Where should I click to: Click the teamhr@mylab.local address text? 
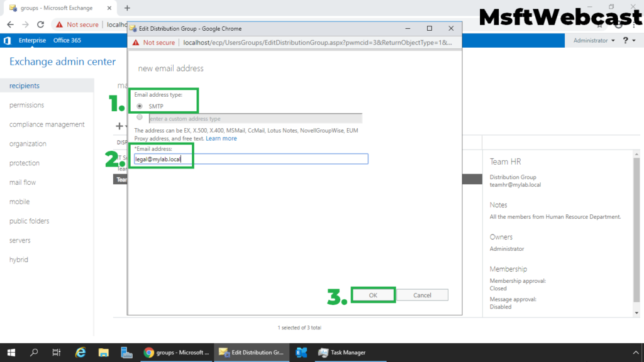coord(515,185)
